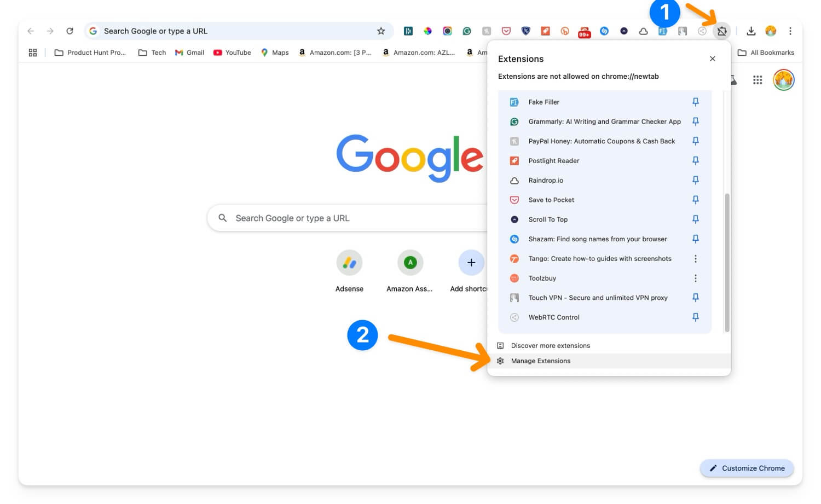Open the Tech bookmarks folder
821x504 pixels.
tap(152, 53)
